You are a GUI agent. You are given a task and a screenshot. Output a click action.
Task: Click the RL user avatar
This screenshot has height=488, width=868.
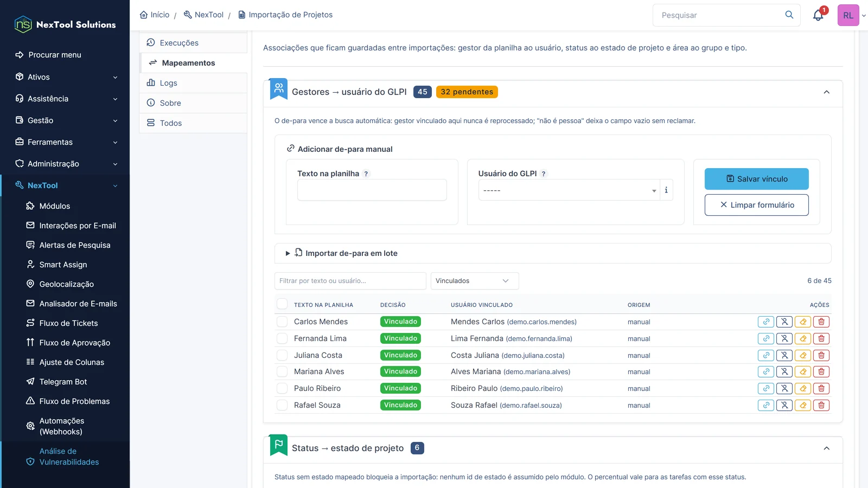848,15
